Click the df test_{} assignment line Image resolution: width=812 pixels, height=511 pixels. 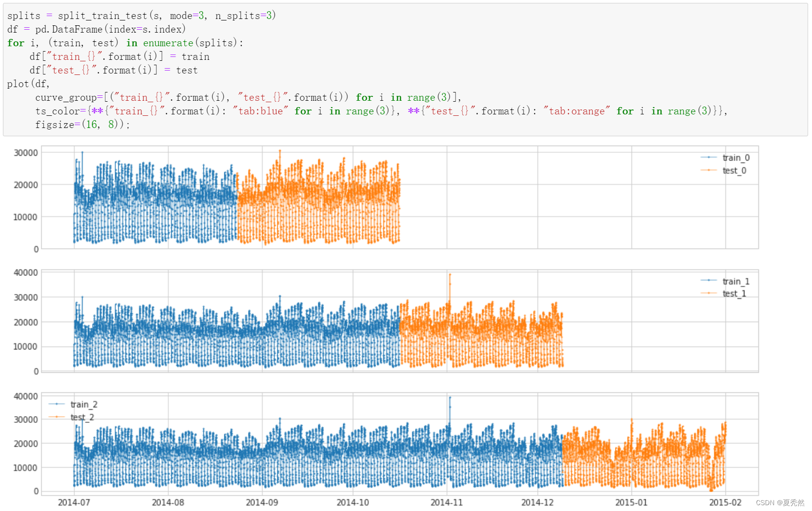pyautogui.click(x=114, y=70)
